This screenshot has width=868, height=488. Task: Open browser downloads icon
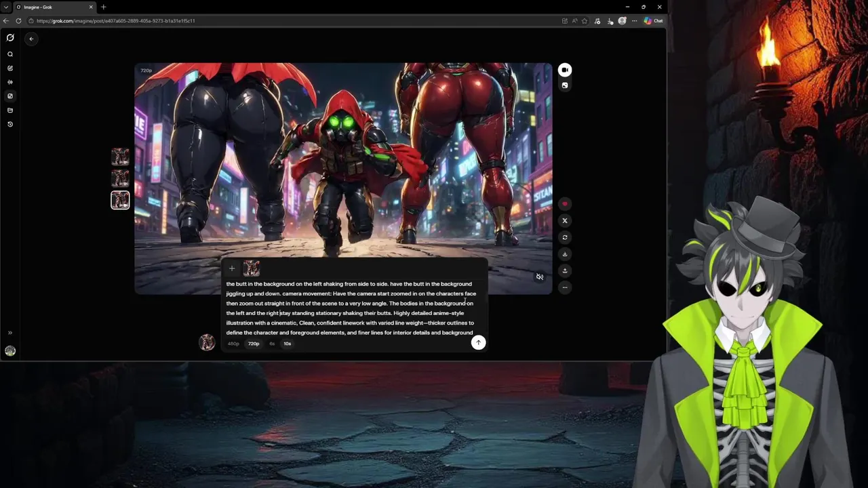coord(610,21)
